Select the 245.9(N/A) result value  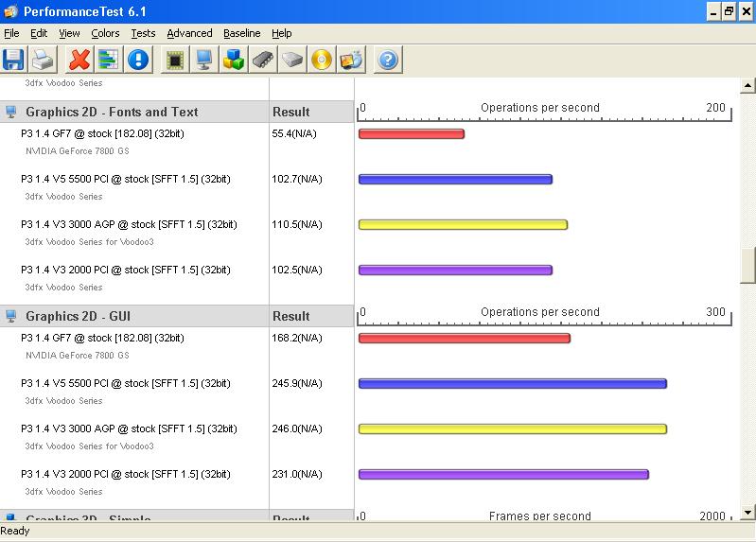point(297,383)
